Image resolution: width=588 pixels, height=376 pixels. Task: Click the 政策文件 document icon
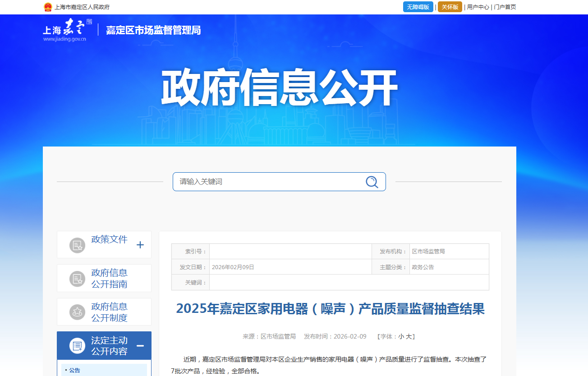tap(77, 245)
